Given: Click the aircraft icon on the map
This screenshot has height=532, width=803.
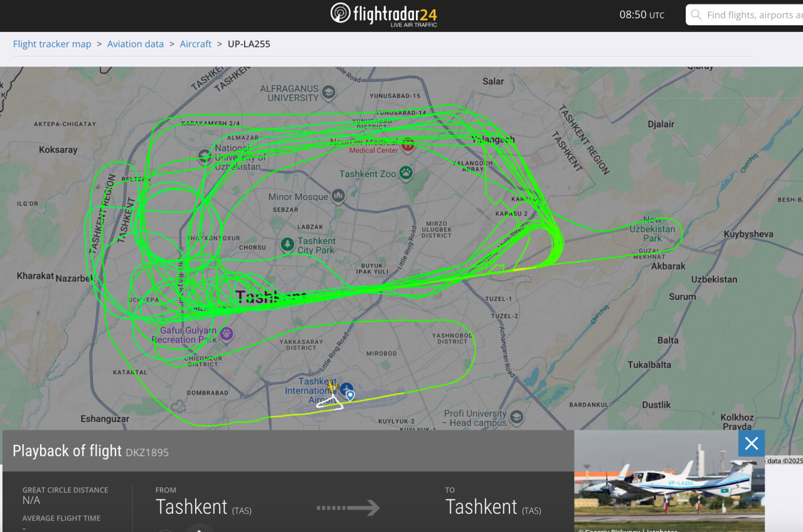Looking at the screenshot, I should (x=331, y=387).
